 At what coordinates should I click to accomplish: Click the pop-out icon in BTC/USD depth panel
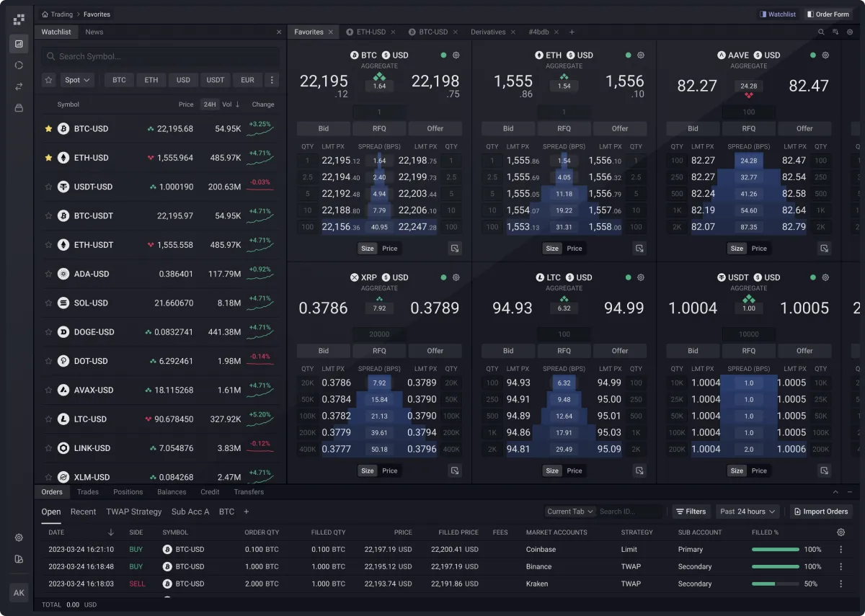coord(455,248)
